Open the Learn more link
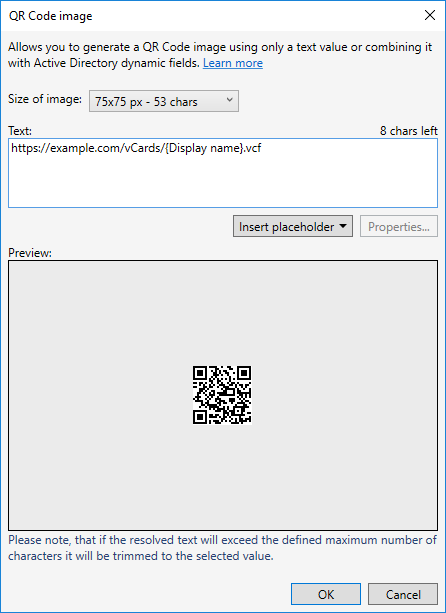The width and height of the screenshot is (446, 613). (233, 63)
